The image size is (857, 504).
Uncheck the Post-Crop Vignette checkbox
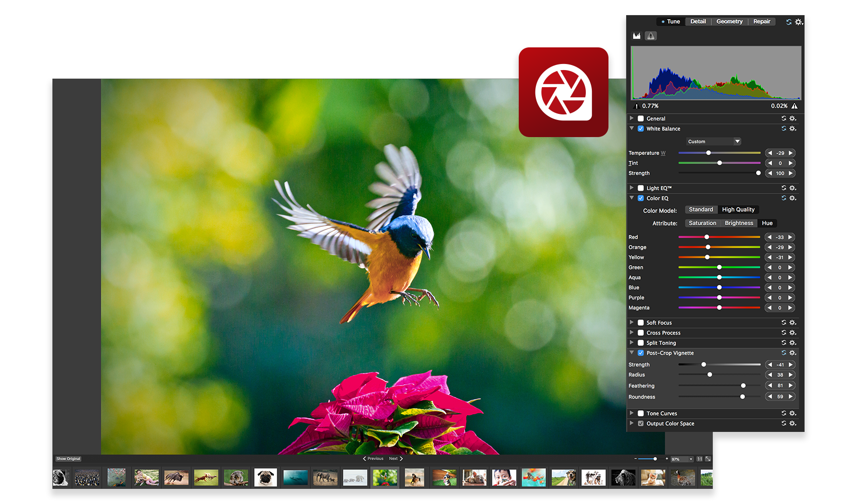coord(641,353)
